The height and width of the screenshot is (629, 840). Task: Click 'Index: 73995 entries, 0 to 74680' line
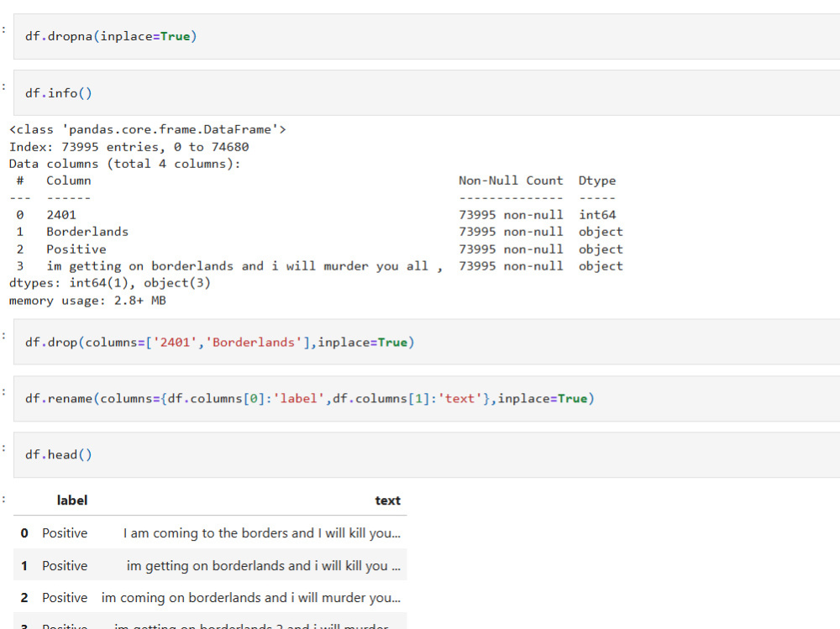click(129, 147)
